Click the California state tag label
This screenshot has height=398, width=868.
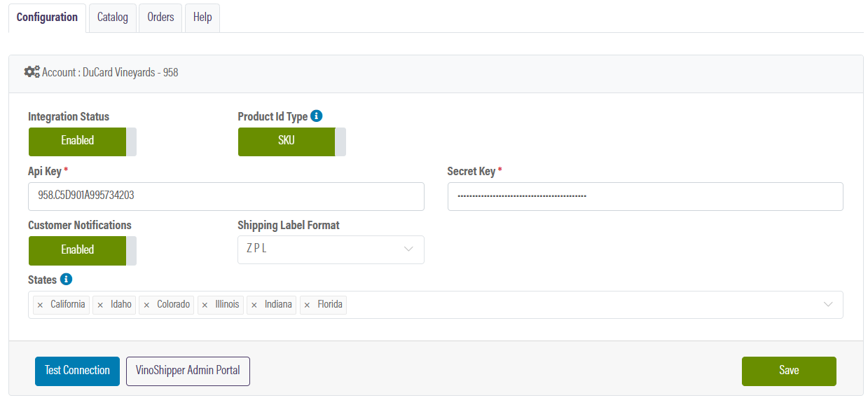[68, 305]
